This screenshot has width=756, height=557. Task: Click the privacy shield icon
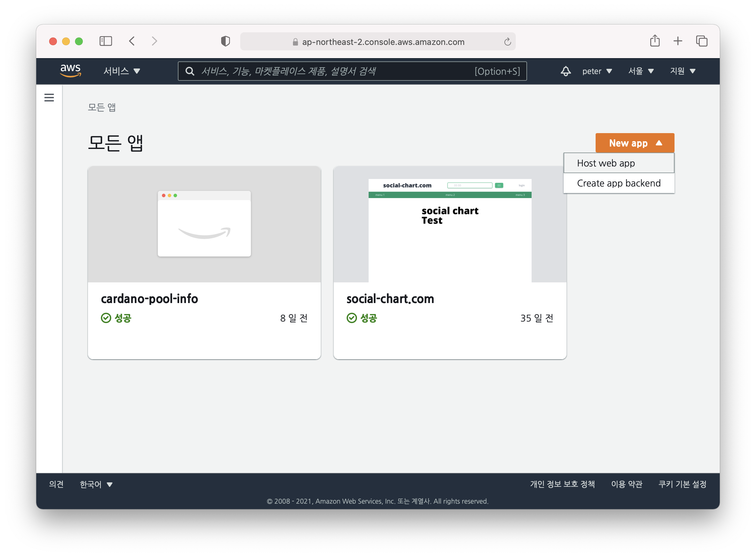(225, 41)
